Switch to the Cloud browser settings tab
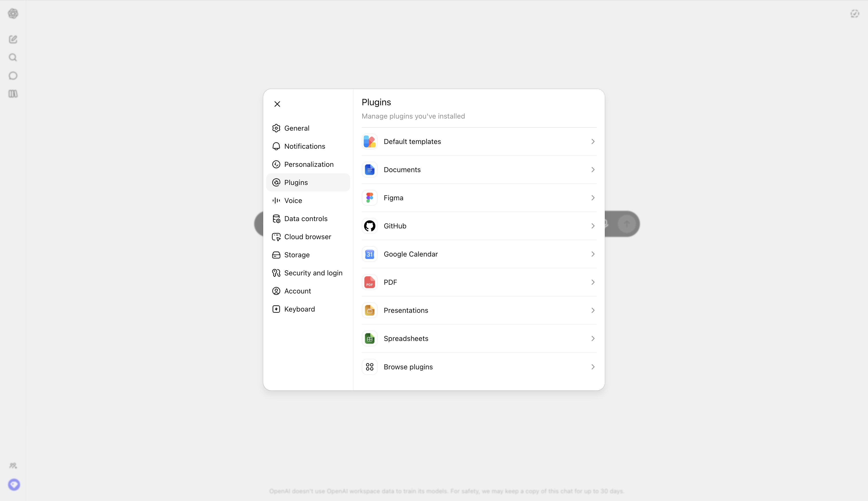Viewport: 868px width, 501px height. [x=308, y=237]
